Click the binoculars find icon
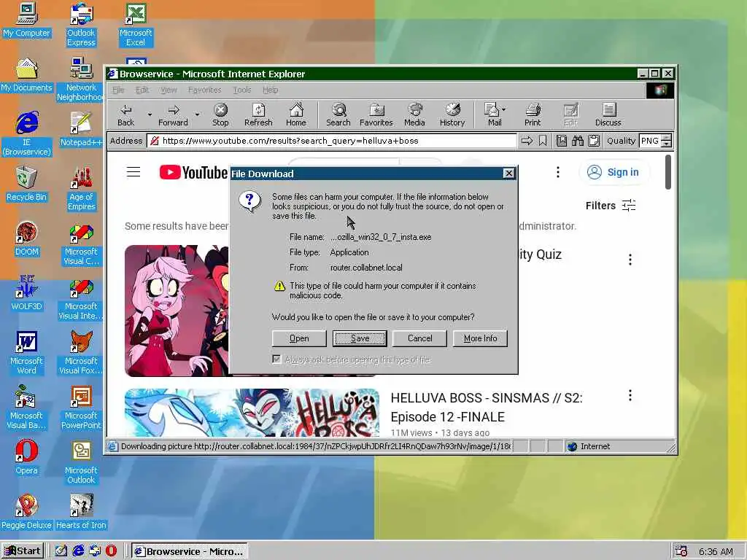Image resolution: width=747 pixels, height=560 pixels. pyautogui.click(x=578, y=141)
